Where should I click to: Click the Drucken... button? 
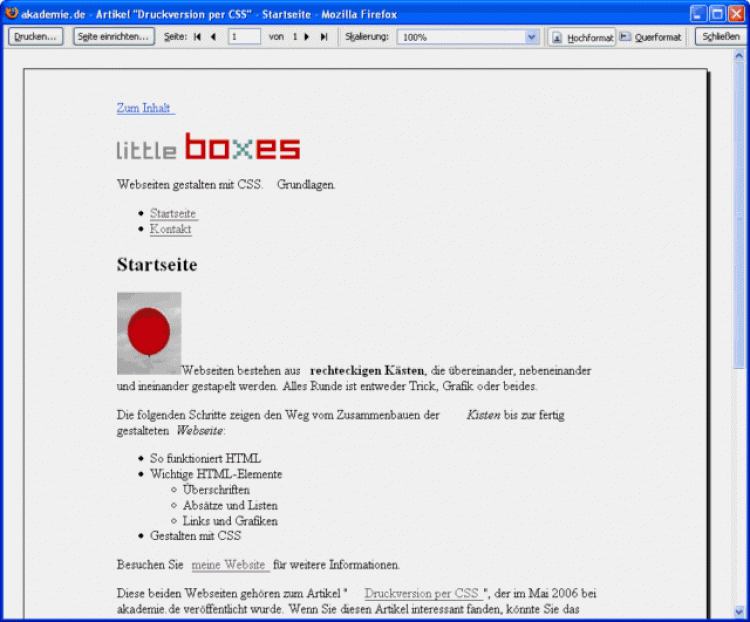tap(36, 37)
